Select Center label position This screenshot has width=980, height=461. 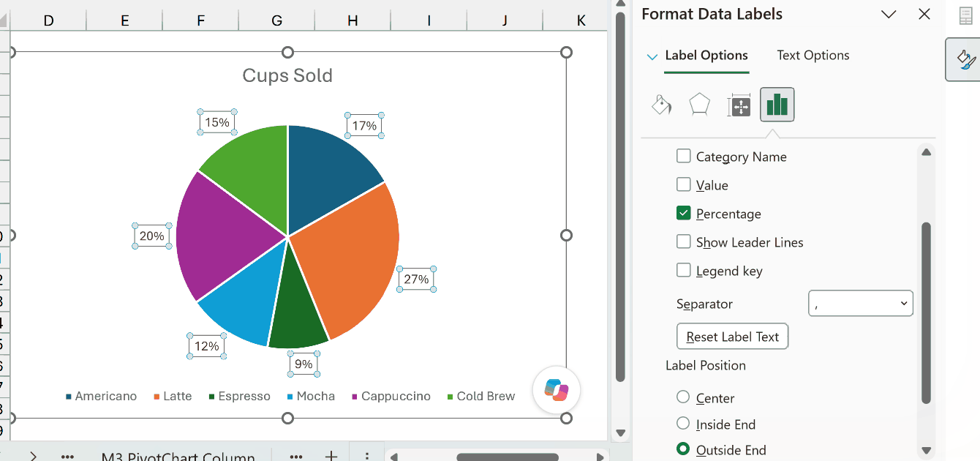[x=683, y=397]
